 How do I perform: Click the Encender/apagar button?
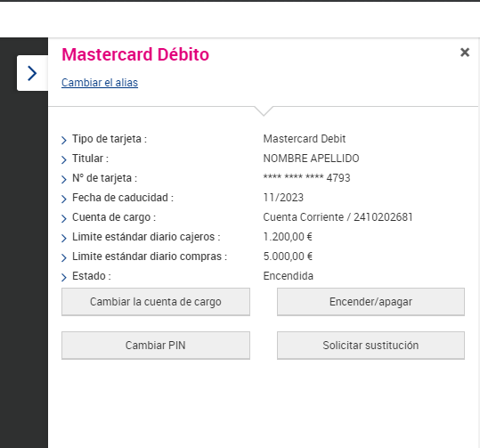pyautogui.click(x=370, y=302)
